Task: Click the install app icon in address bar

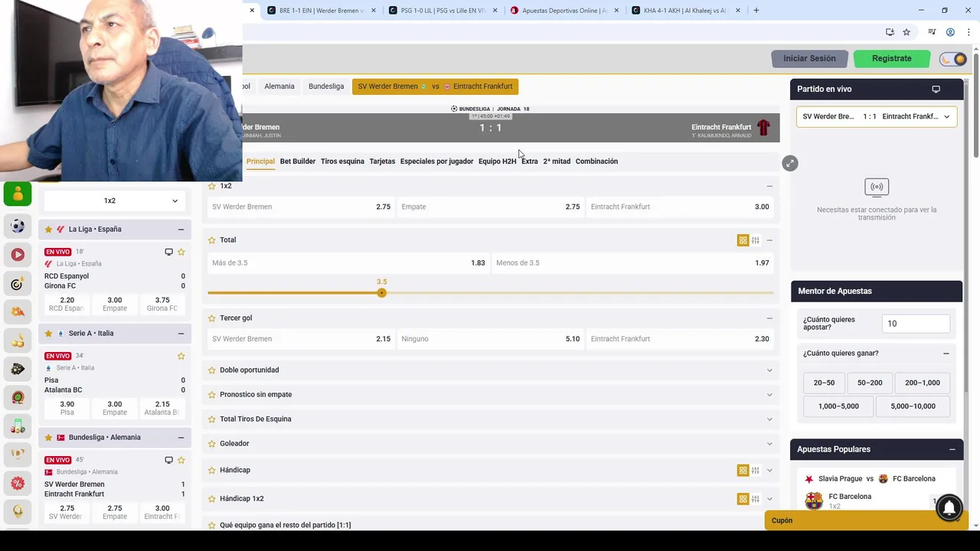Action: click(890, 32)
